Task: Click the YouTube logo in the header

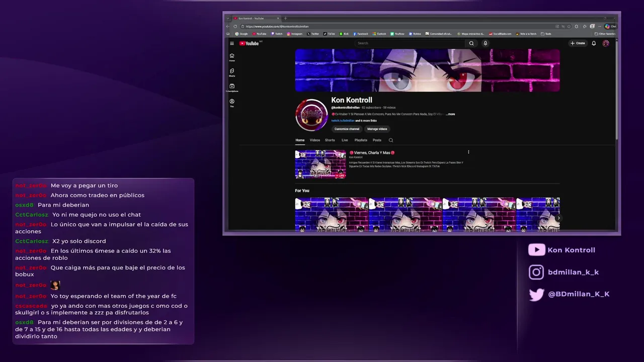Action: (250, 43)
